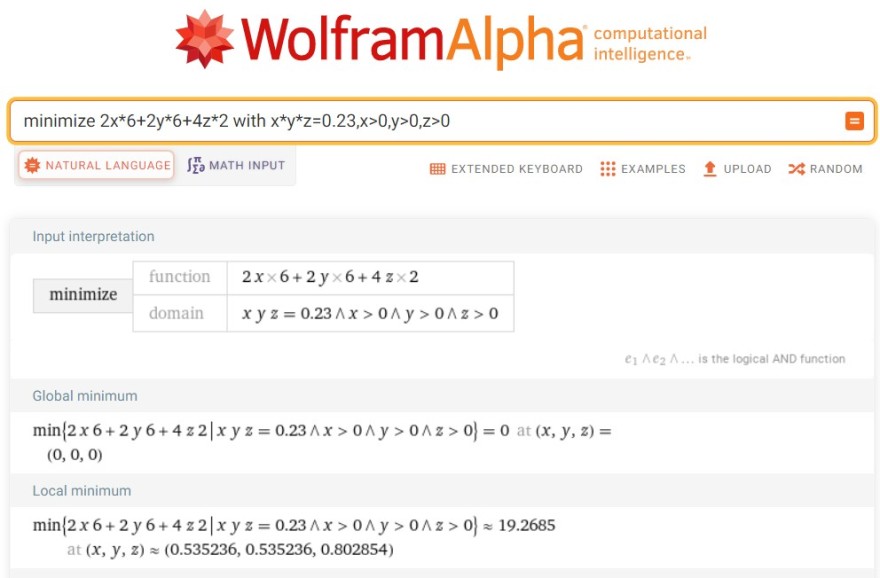Click the logical AND function footnote

735,359
